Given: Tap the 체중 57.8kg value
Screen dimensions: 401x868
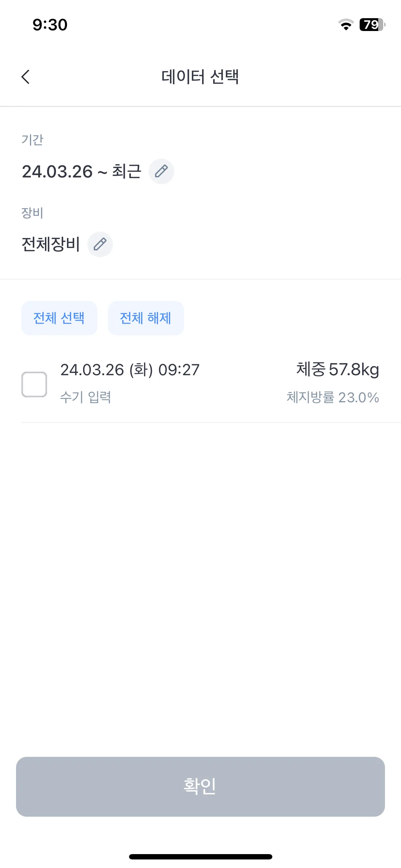Looking at the screenshot, I should coord(338,369).
